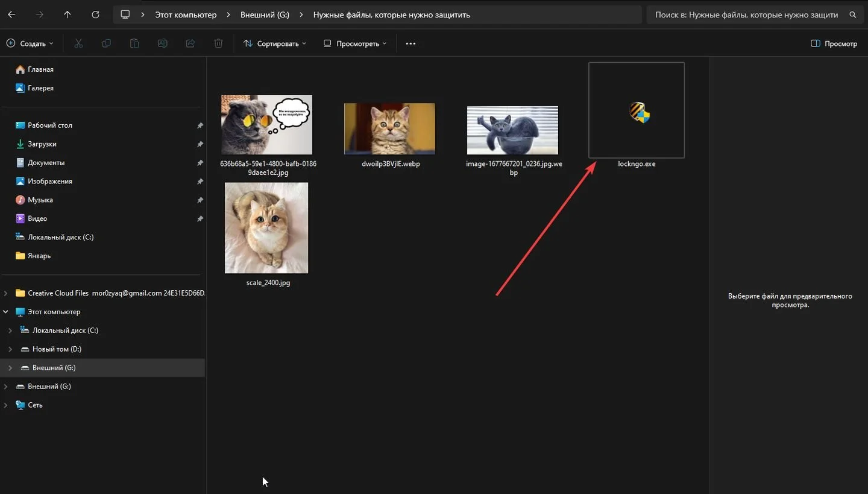Viewport: 868px width, 494px height.
Task: Click the Delete trash icon
Action: coord(218,43)
